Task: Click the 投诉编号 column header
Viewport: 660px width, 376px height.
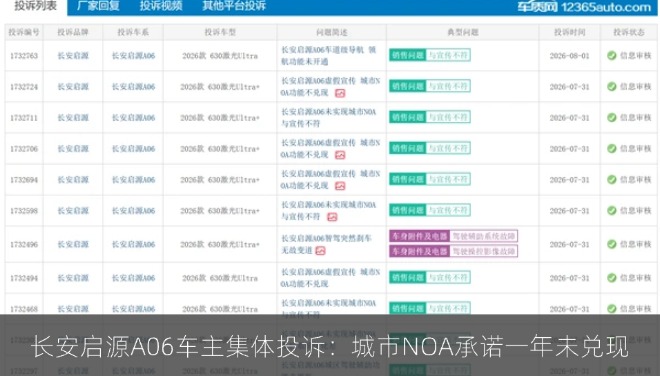Action: [24, 32]
